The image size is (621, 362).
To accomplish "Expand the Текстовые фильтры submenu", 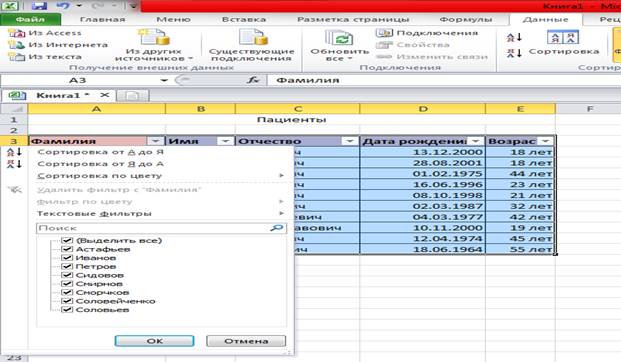I will tap(282, 213).
